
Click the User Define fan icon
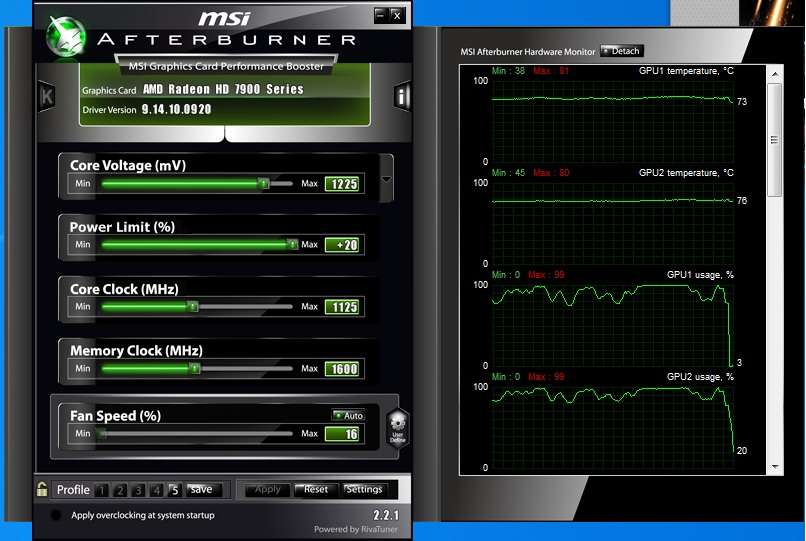397,428
